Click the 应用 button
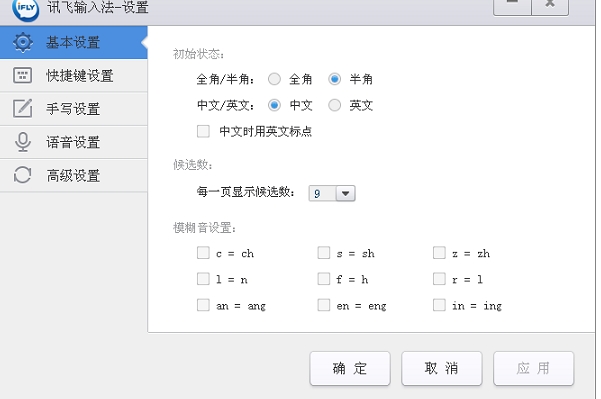 coord(534,368)
